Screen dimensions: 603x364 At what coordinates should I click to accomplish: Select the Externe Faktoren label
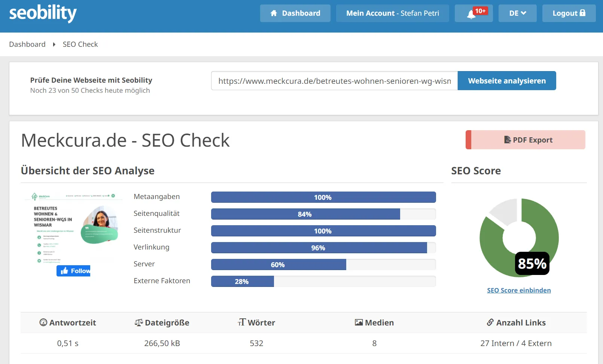[x=162, y=281]
